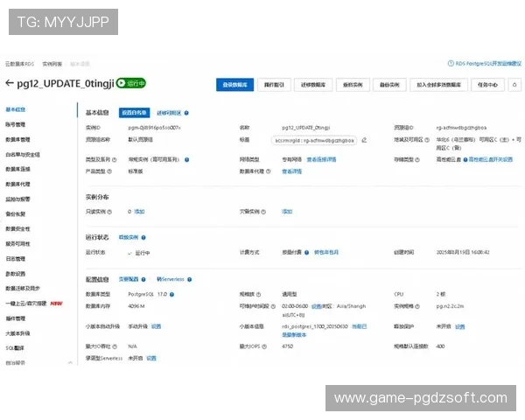Open the 查看连接详情 link
Viewport: 525px width, 420px height.
pos(321,159)
